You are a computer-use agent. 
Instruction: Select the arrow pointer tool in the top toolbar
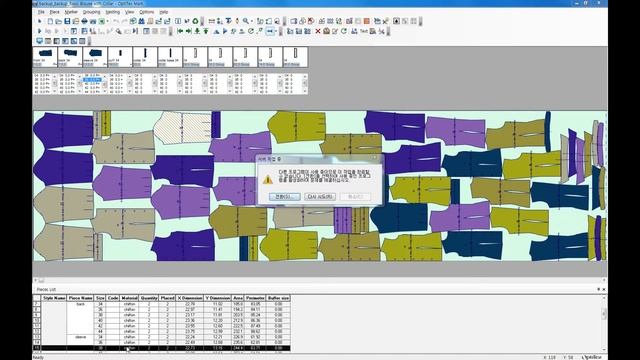point(40,21)
